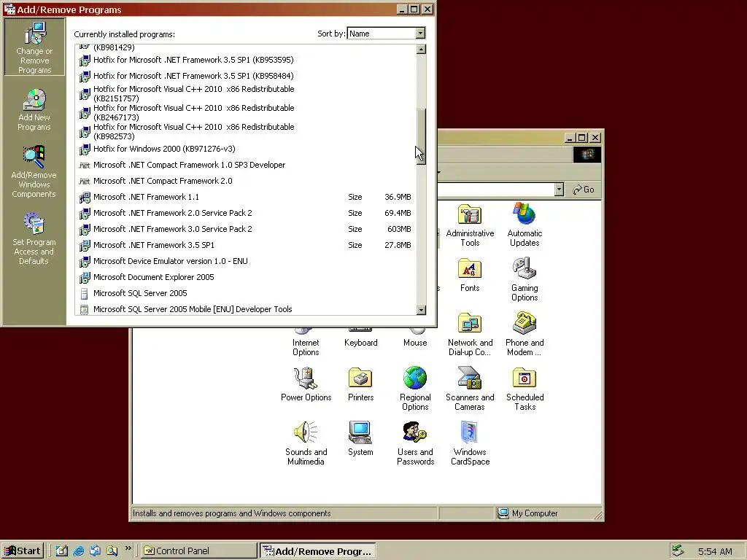The image size is (747, 560).
Task: Click scroll down arrow in programs list
Action: pyautogui.click(x=421, y=310)
